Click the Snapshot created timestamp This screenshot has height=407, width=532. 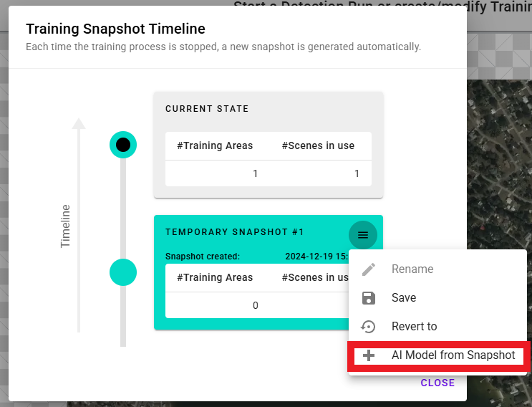coord(315,256)
